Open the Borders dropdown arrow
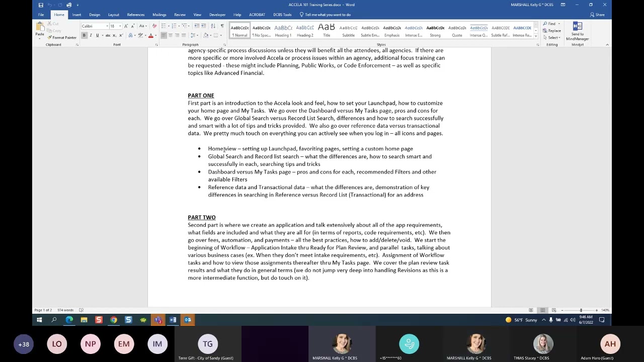 point(221,35)
